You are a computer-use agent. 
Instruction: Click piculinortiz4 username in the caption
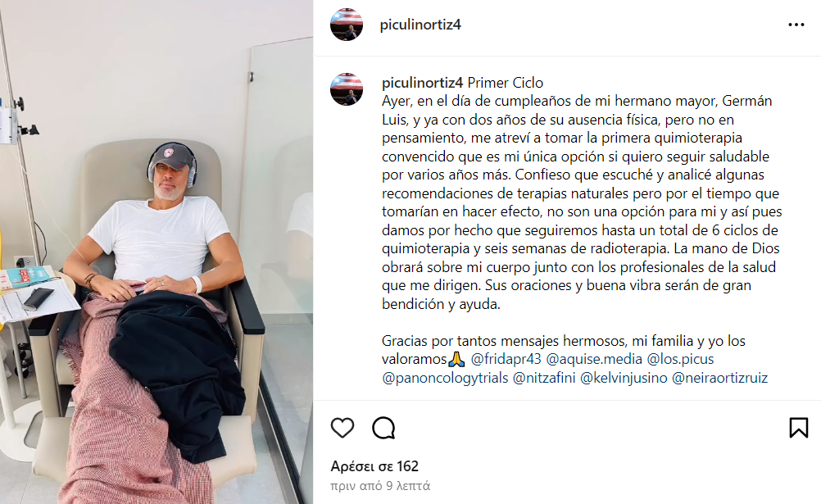click(422, 83)
